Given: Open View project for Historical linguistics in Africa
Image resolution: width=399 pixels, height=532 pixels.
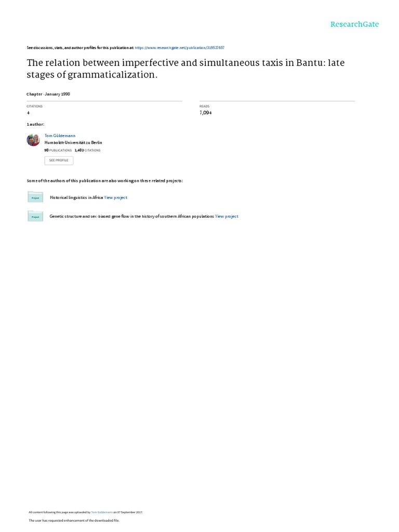Looking at the screenshot, I should point(116,197).
